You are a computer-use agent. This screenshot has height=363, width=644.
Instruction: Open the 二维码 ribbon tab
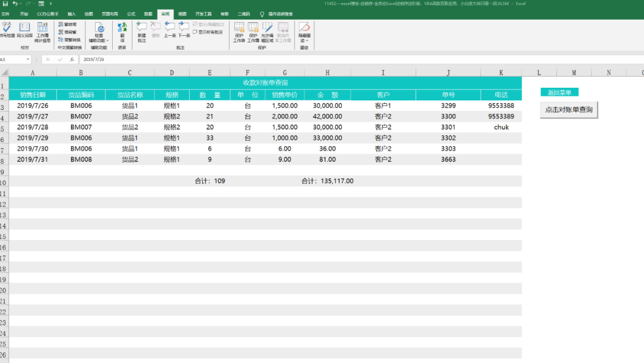pyautogui.click(x=243, y=14)
